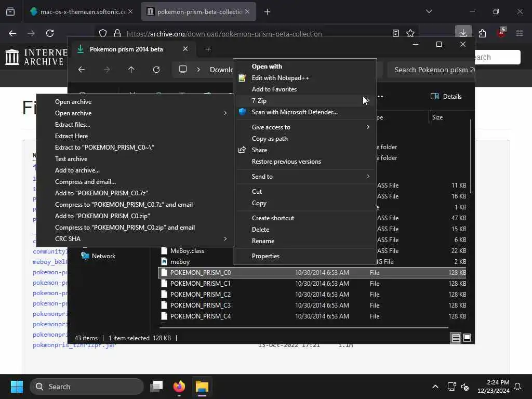The height and width of the screenshot is (399, 532).
Task: Reload the Firefox page
Action: [x=50, y=33]
